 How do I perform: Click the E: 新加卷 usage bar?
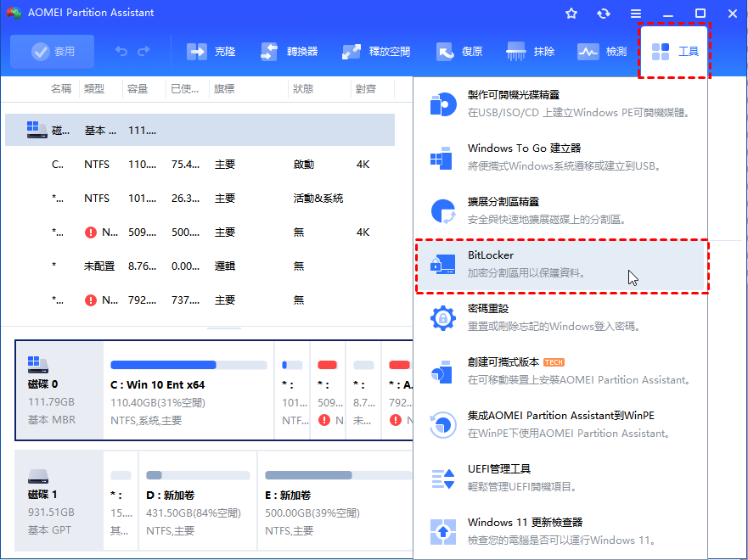(338, 475)
